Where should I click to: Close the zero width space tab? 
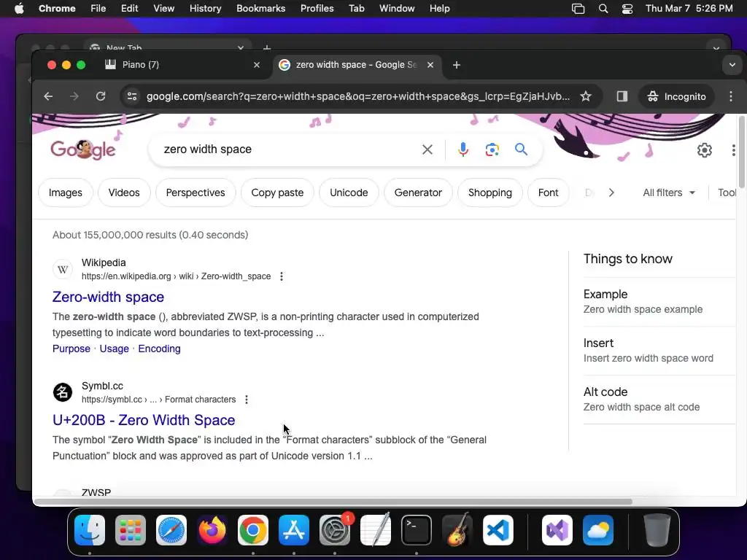[430, 65]
